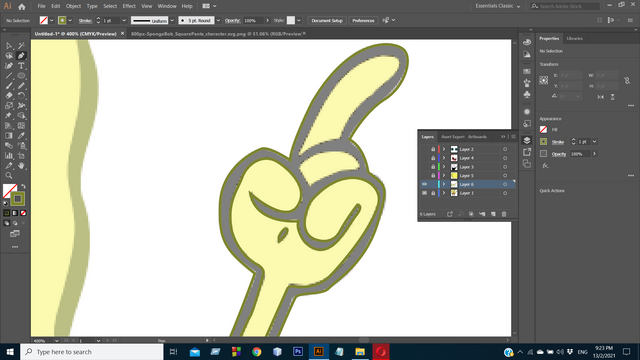Create a new layer in Layers panel
Screen dimensions: 640x360
(493, 214)
